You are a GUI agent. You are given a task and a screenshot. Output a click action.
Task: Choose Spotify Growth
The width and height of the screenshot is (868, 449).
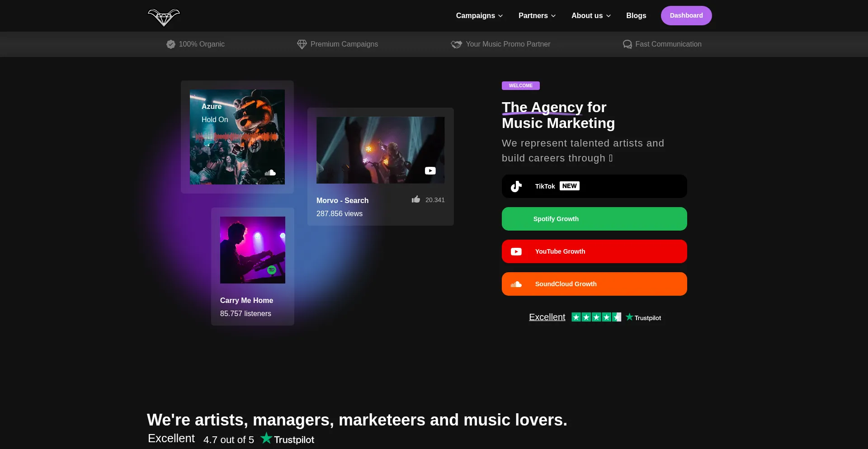(594, 219)
